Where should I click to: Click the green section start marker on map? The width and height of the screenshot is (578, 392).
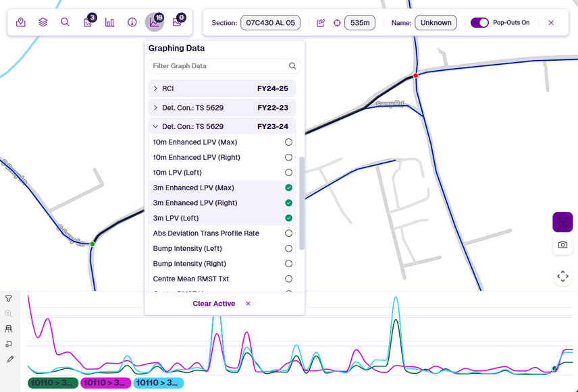pos(93,244)
